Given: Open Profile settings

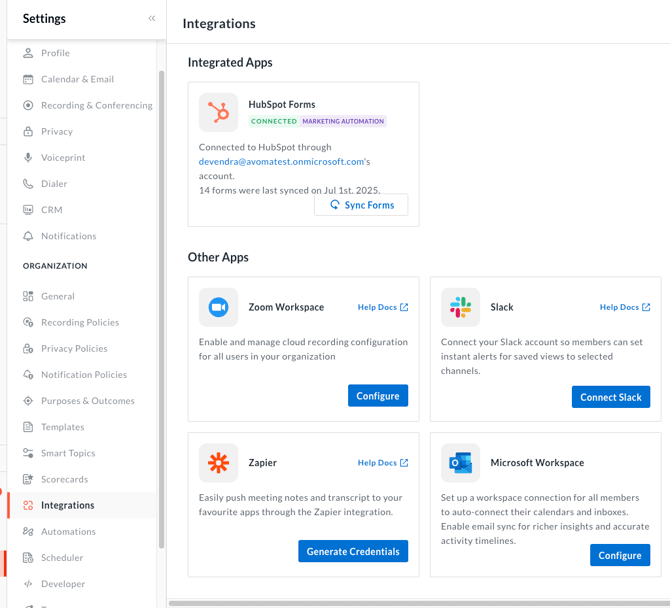Looking at the screenshot, I should click(55, 53).
